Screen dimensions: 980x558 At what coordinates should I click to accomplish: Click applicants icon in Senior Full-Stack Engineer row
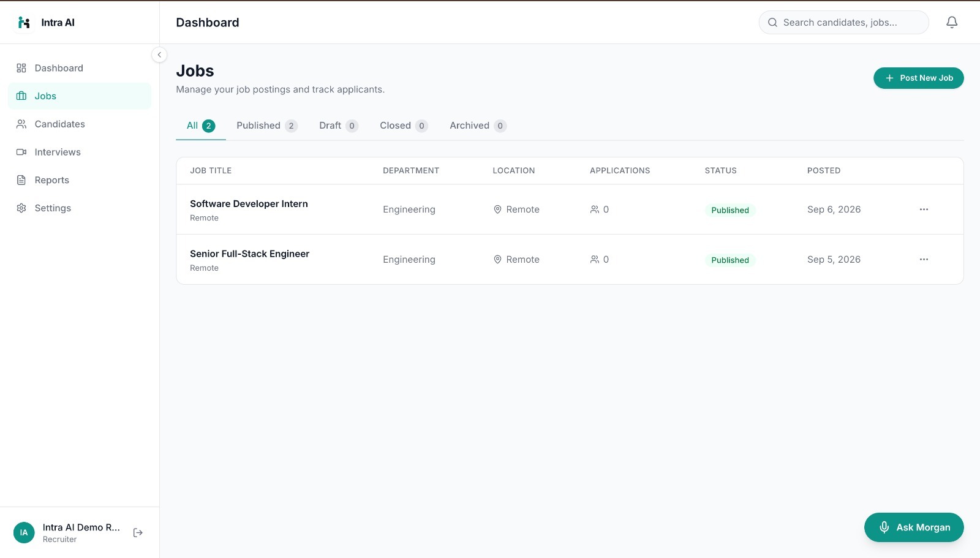595,260
